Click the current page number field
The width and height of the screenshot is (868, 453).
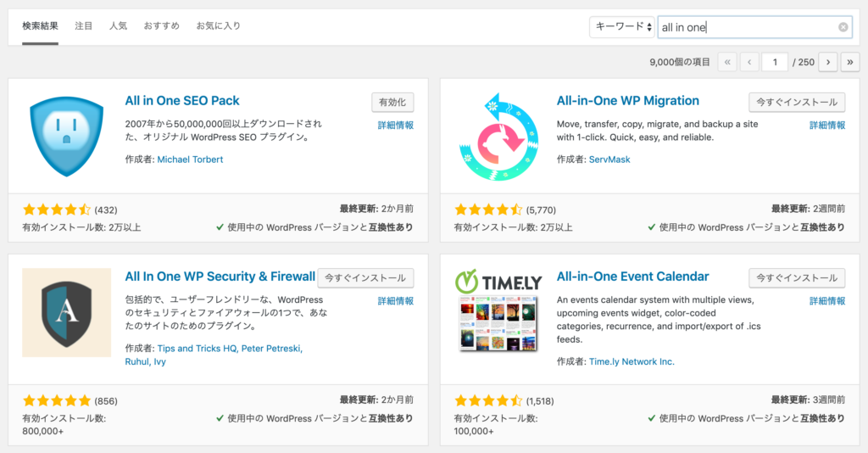click(x=774, y=62)
